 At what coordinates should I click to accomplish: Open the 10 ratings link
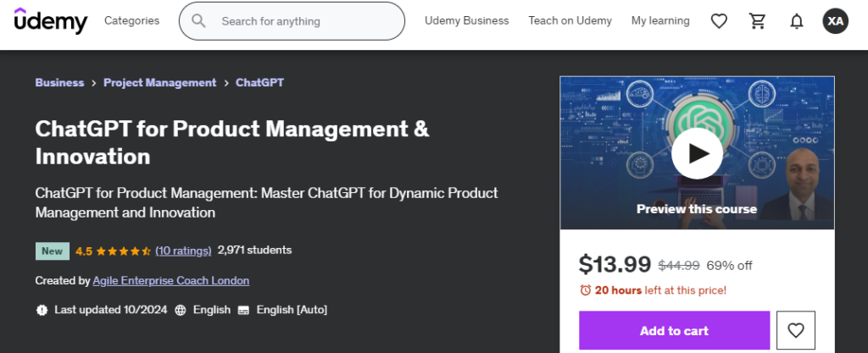183,251
